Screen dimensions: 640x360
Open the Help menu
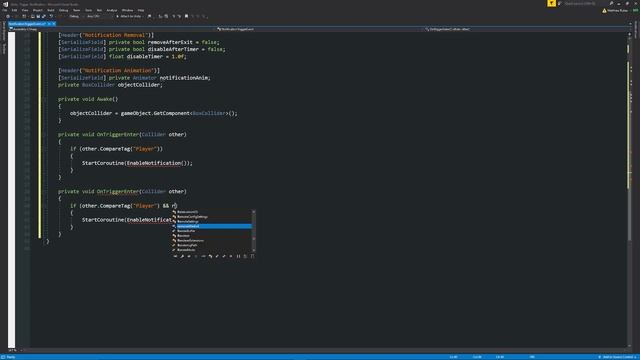tap(141, 10)
